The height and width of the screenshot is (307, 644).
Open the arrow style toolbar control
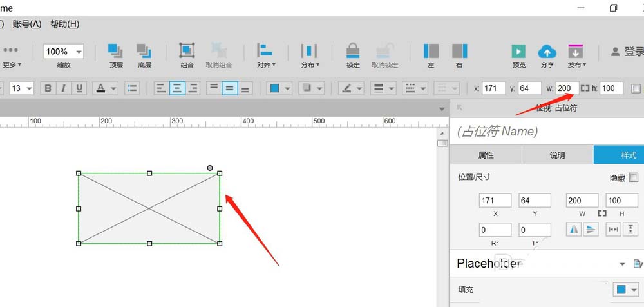[448, 88]
